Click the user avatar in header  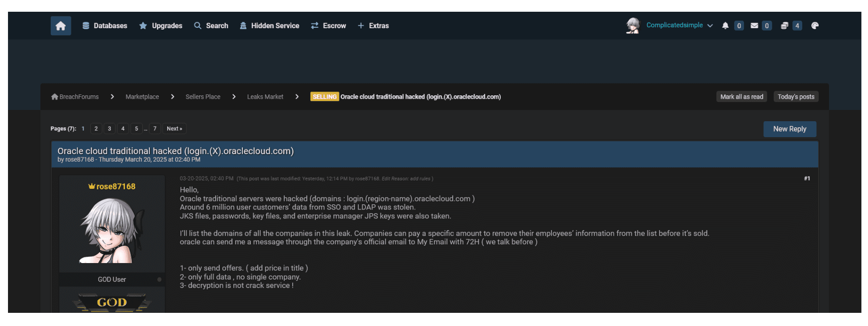click(633, 25)
